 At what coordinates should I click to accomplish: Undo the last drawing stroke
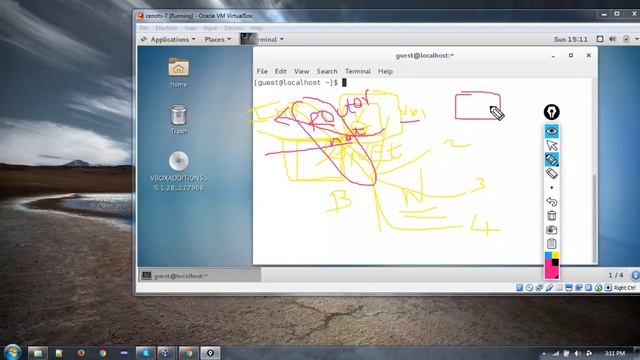click(551, 202)
